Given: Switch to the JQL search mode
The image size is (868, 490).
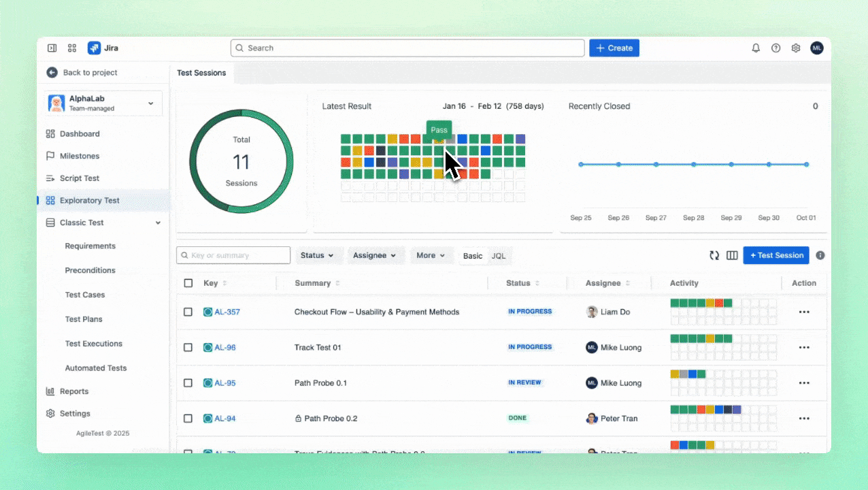Looking at the screenshot, I should coord(499,256).
